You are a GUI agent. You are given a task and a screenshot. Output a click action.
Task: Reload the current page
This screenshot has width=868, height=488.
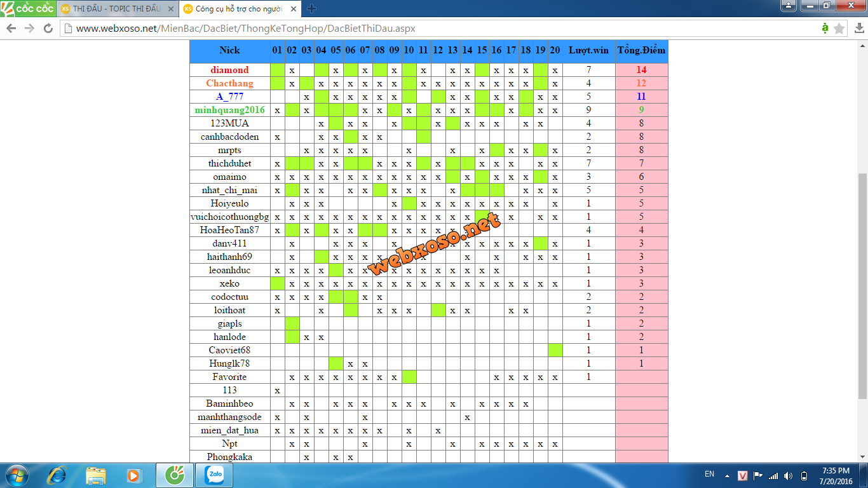pyautogui.click(x=48, y=29)
